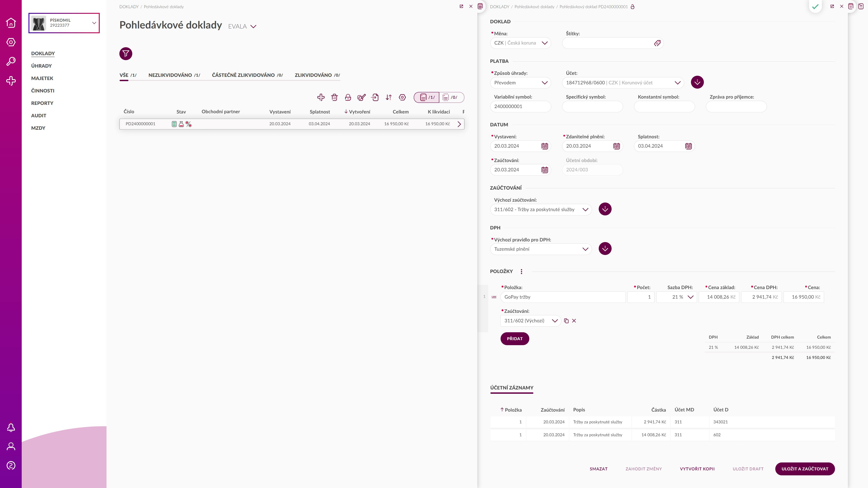This screenshot has width=868, height=488.
Task: Open the item Zaúčtování 311/602 dropdown
Action: coord(530,321)
